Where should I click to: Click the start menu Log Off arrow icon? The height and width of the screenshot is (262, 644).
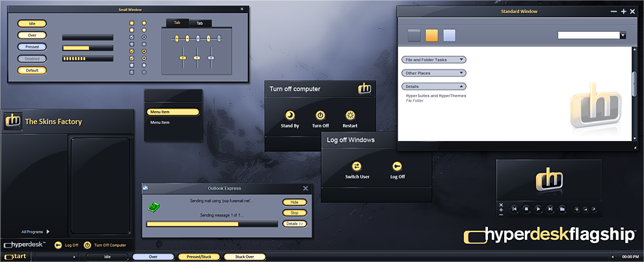58,245
